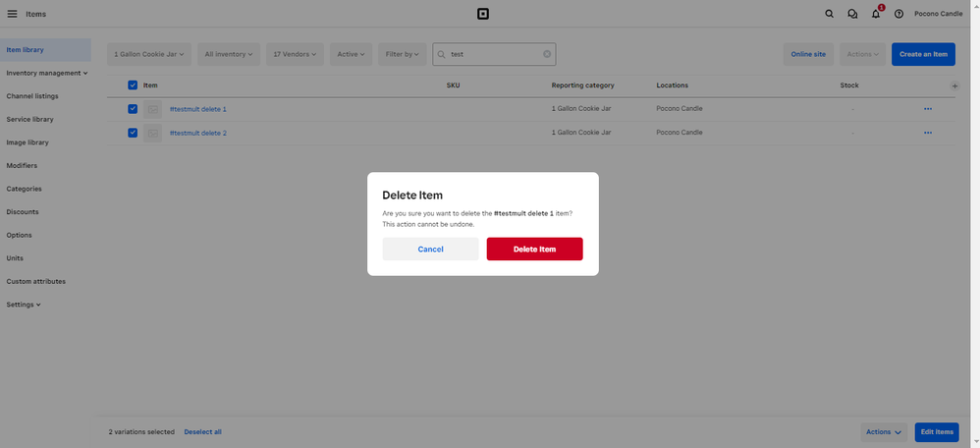Confirm with the red Delete Item button
Image resolution: width=980 pixels, height=448 pixels.
click(x=534, y=249)
